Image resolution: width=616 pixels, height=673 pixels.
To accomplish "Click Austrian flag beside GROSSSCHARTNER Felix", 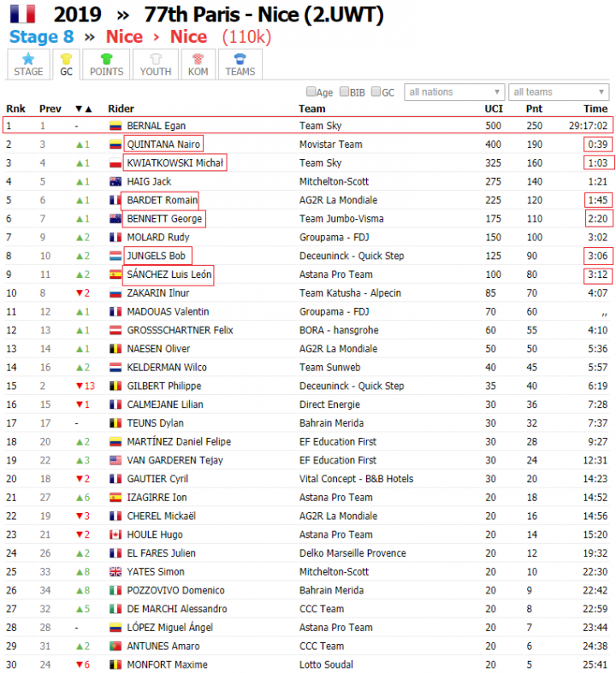I will coord(115,330).
